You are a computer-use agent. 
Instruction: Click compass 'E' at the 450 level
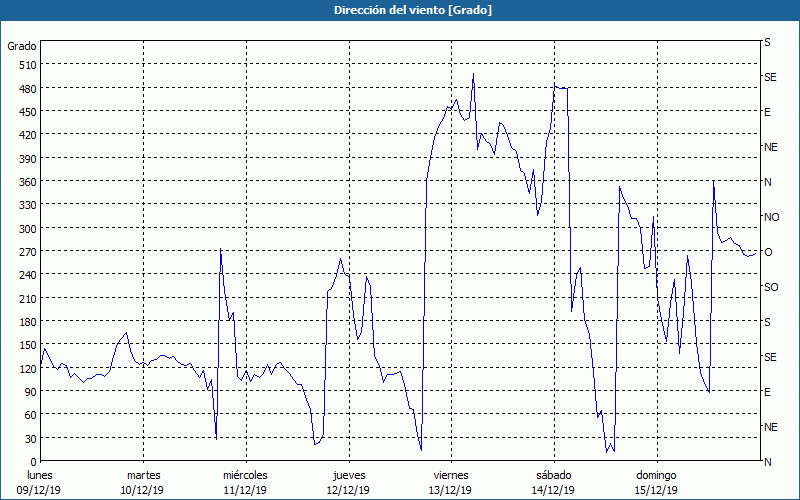[767, 112]
